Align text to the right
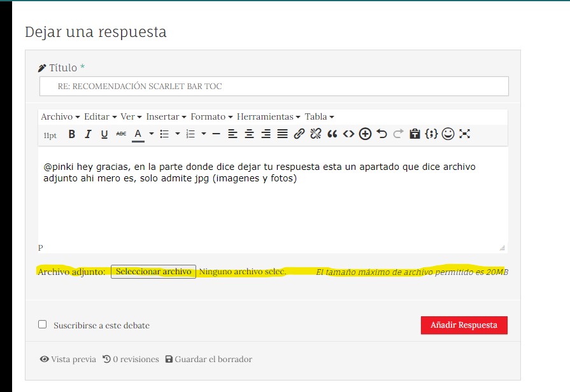This screenshot has width=570, height=392. [x=266, y=134]
